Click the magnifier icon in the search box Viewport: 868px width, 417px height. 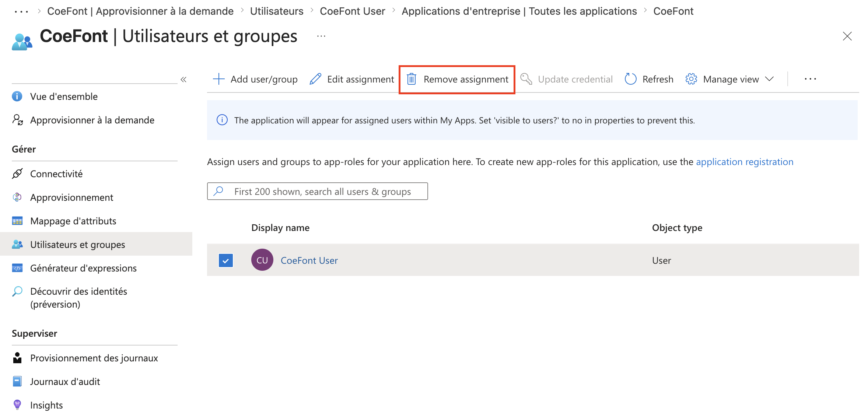pos(218,191)
